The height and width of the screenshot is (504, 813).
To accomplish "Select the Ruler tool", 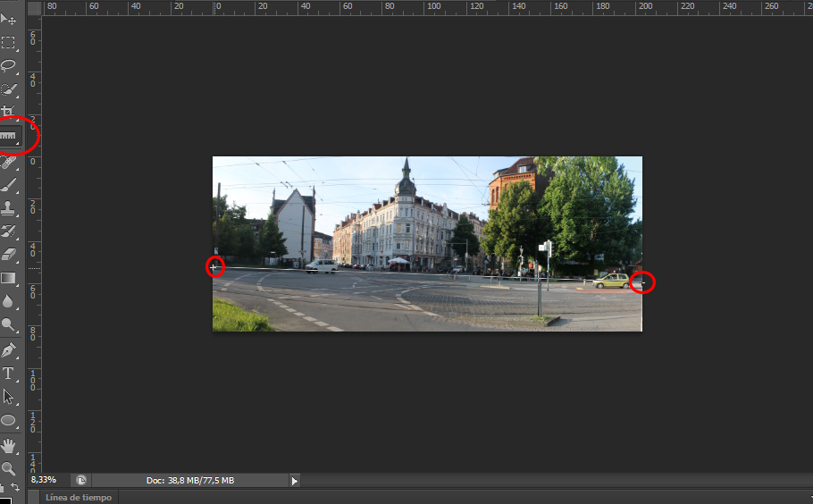I will (9, 136).
